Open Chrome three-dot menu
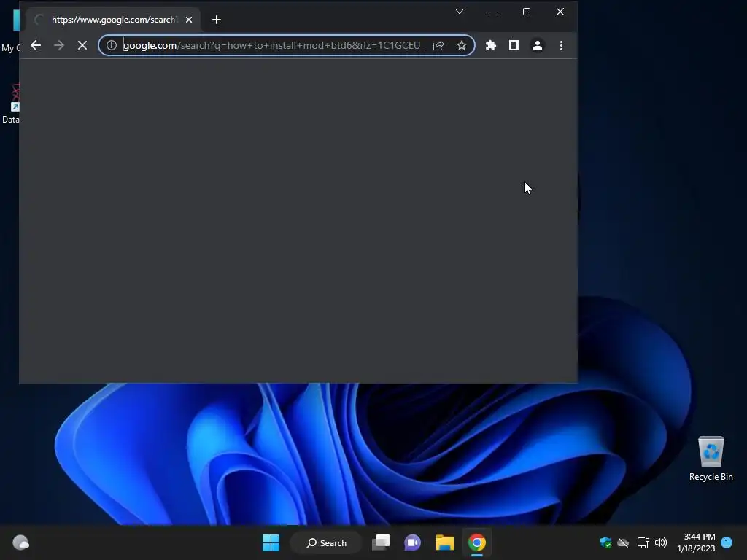Image resolution: width=747 pixels, height=560 pixels. tap(561, 45)
